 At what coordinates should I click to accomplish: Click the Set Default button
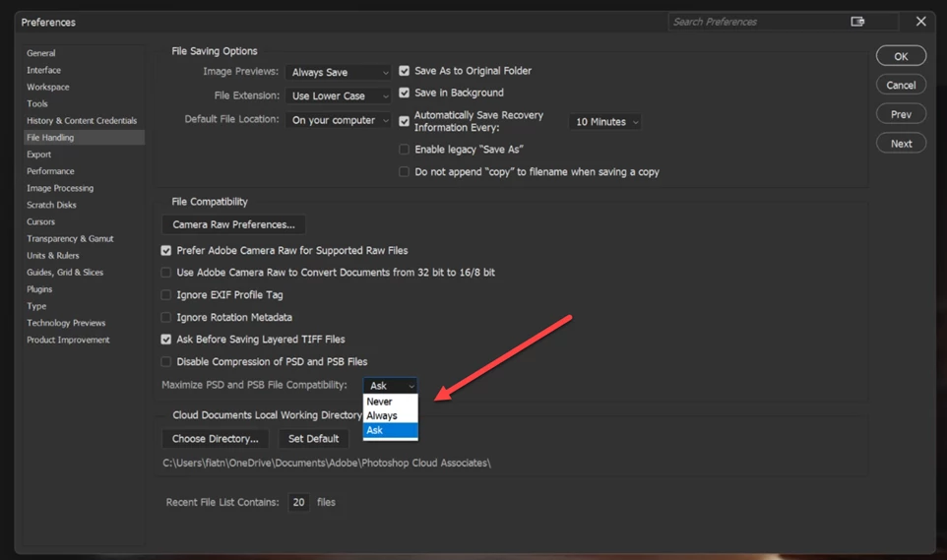point(313,439)
